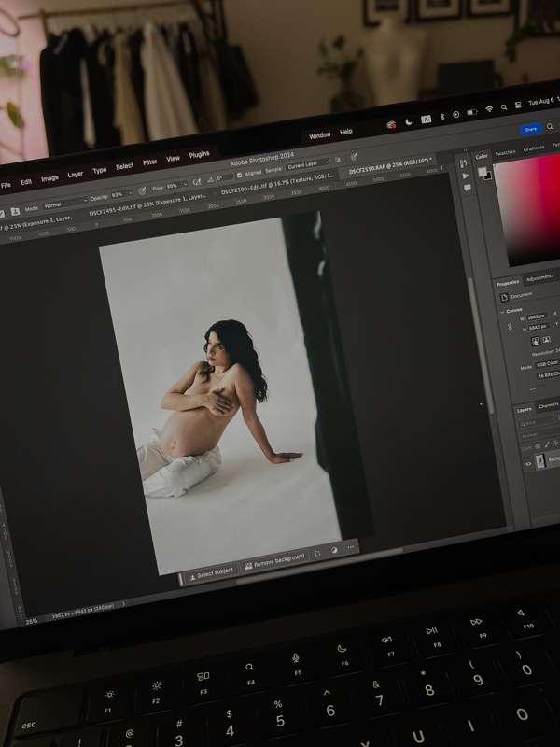
Task: Enable airbrush-style build-up icon
Action: [197, 182]
